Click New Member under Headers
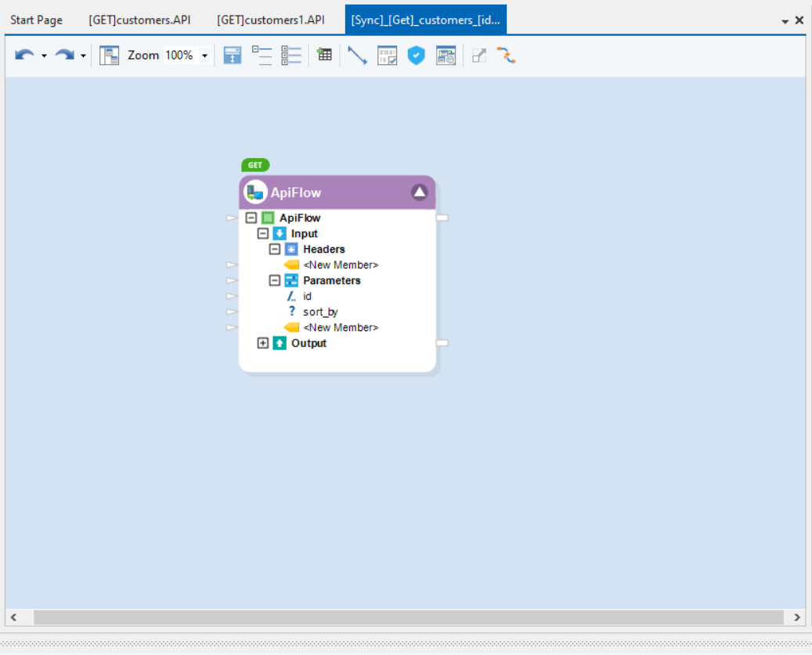The height and width of the screenshot is (655, 812). pos(340,265)
